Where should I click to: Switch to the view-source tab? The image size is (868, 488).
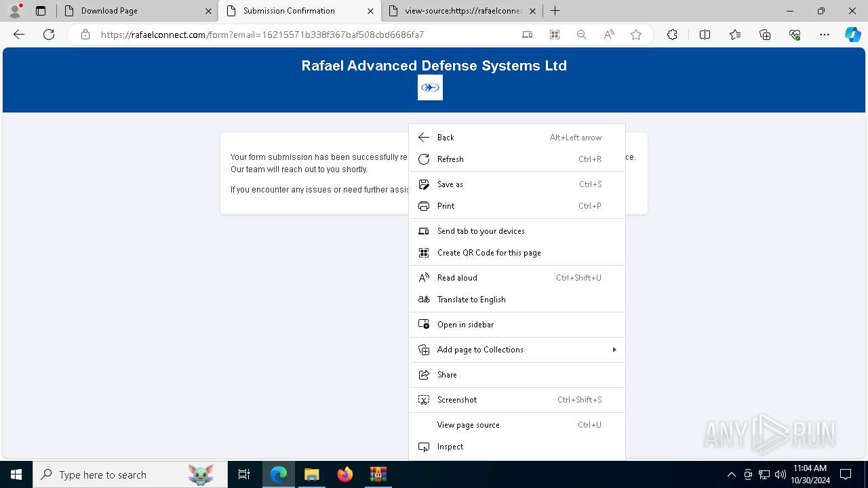coord(461,11)
